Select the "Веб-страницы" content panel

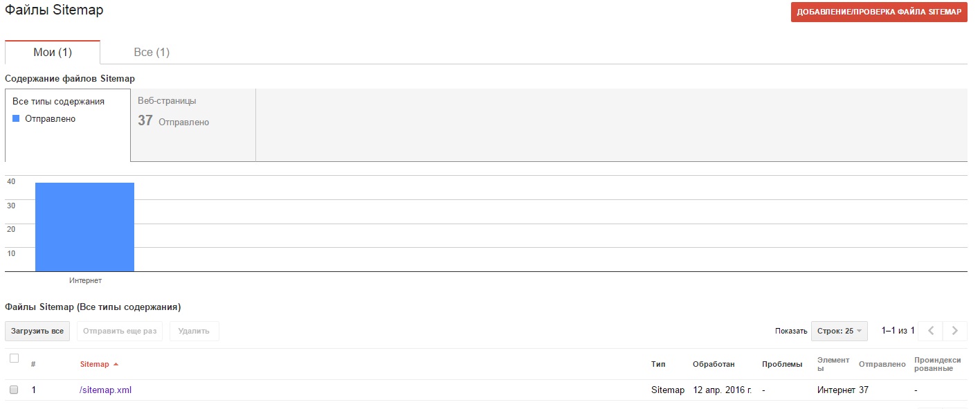193,125
